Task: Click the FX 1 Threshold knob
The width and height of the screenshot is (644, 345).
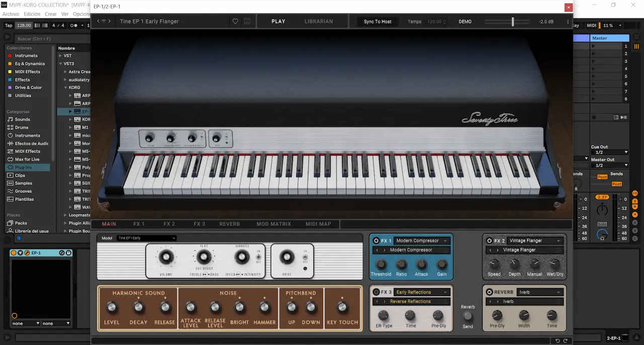Action: tap(381, 264)
